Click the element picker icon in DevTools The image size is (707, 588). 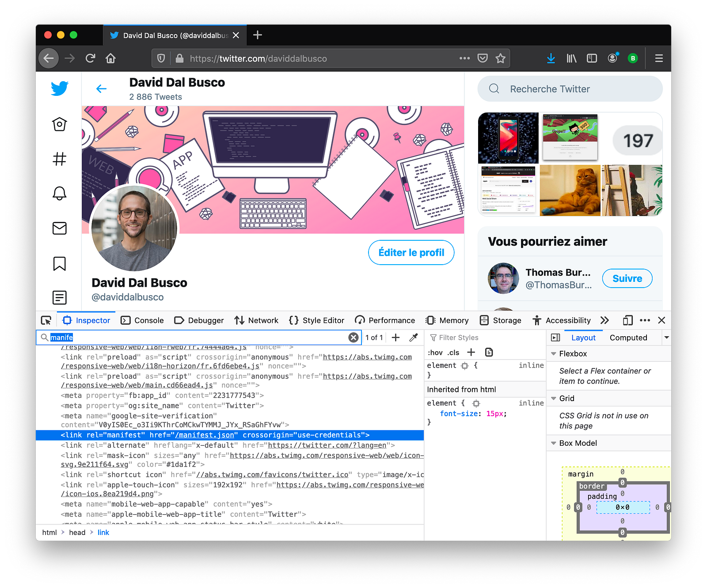tap(46, 320)
